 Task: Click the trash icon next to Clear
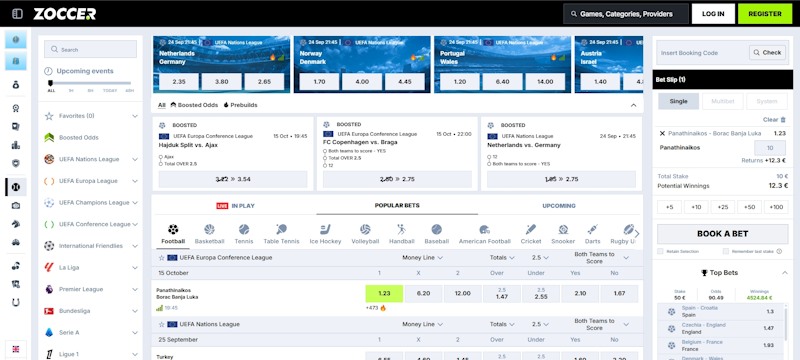tap(783, 120)
